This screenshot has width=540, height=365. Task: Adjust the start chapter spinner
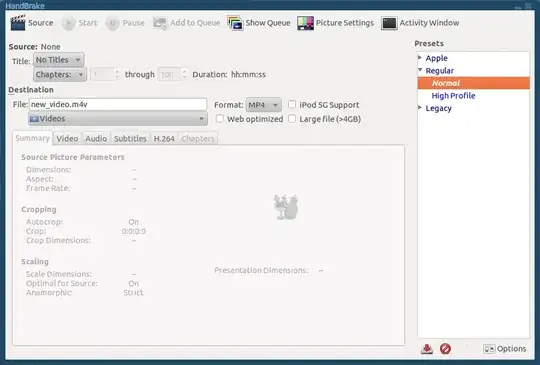pyautogui.click(x=105, y=74)
